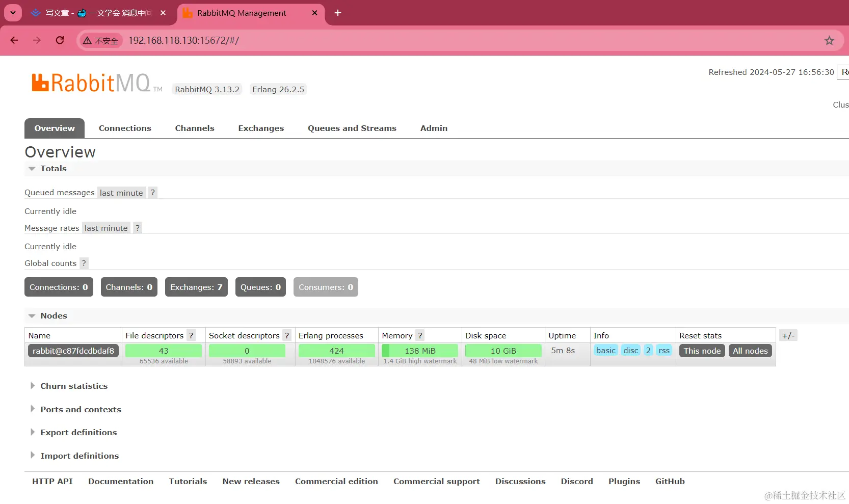Show help for Socket descriptors column
This screenshot has height=504, width=849.
pyautogui.click(x=287, y=335)
